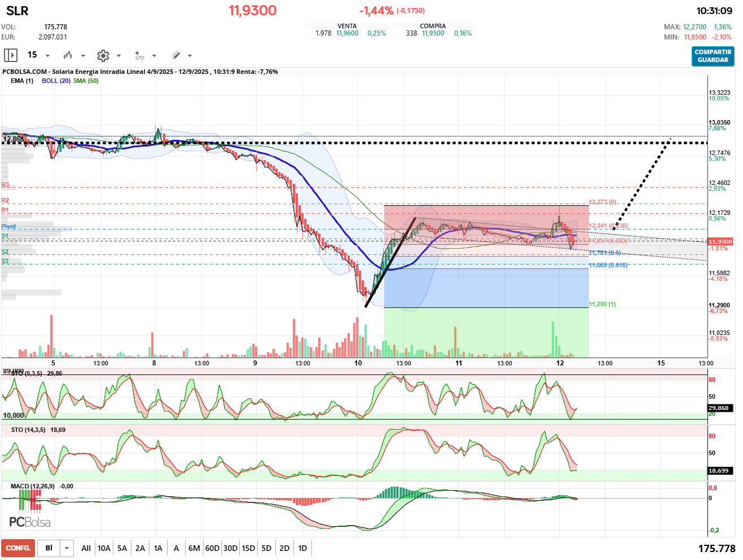Click the Pivot level label
Viewport: 743px width, 560px height.
[8, 226]
